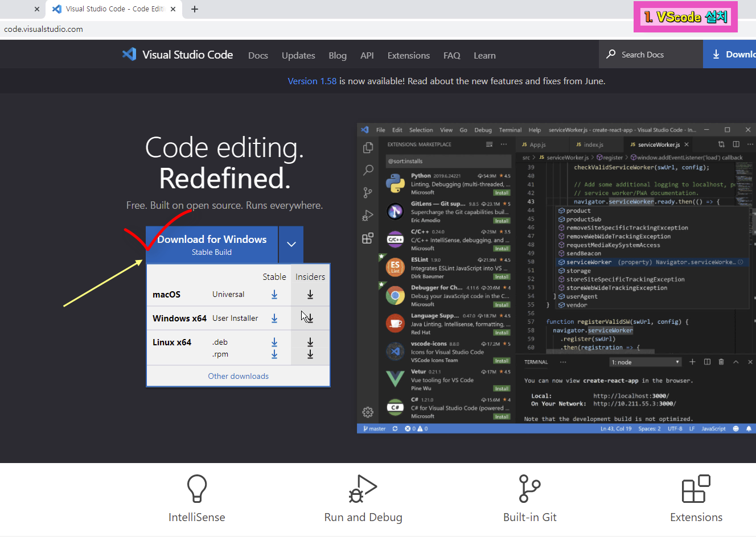Click ESLint extension icon in marketplace list

(x=395, y=267)
